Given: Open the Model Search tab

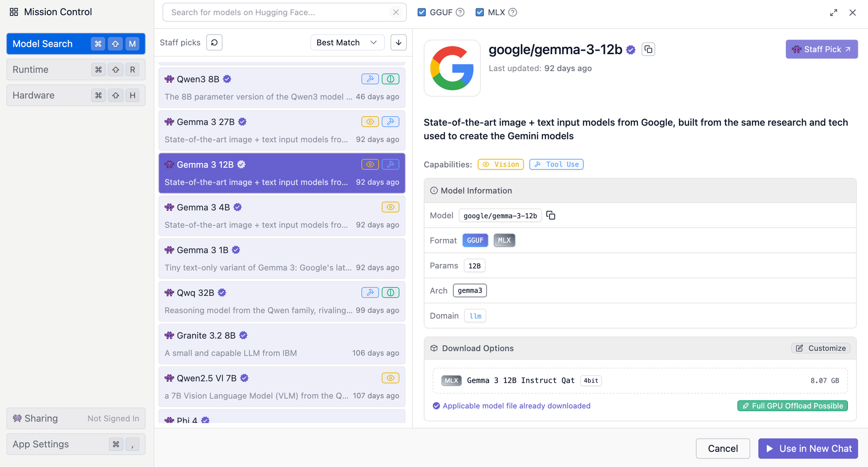Looking at the screenshot, I should pyautogui.click(x=76, y=44).
